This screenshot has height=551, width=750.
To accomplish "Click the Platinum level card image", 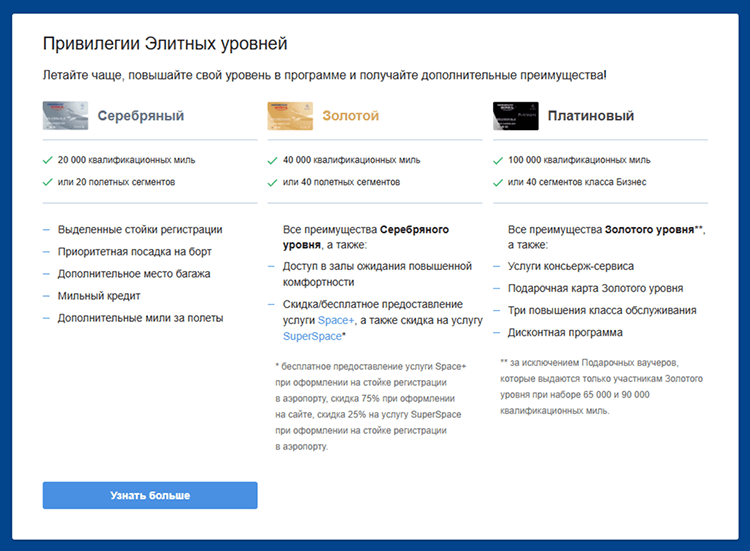I will (514, 116).
